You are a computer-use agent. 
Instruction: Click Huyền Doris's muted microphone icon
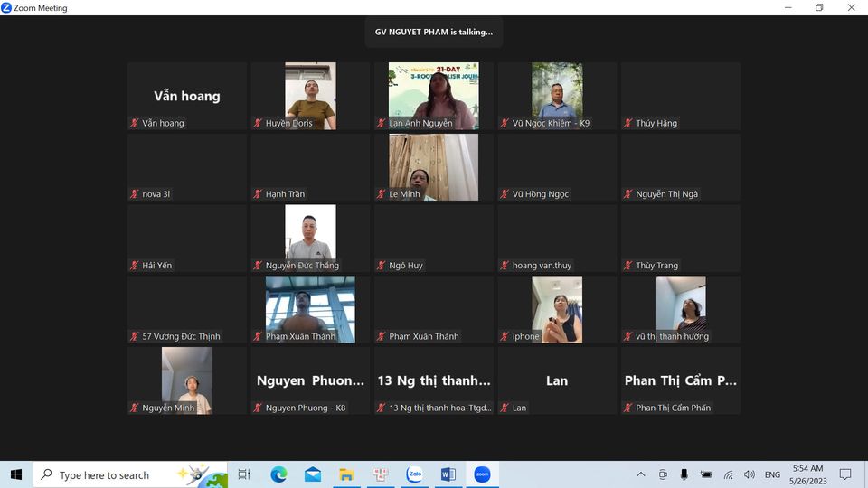(258, 123)
